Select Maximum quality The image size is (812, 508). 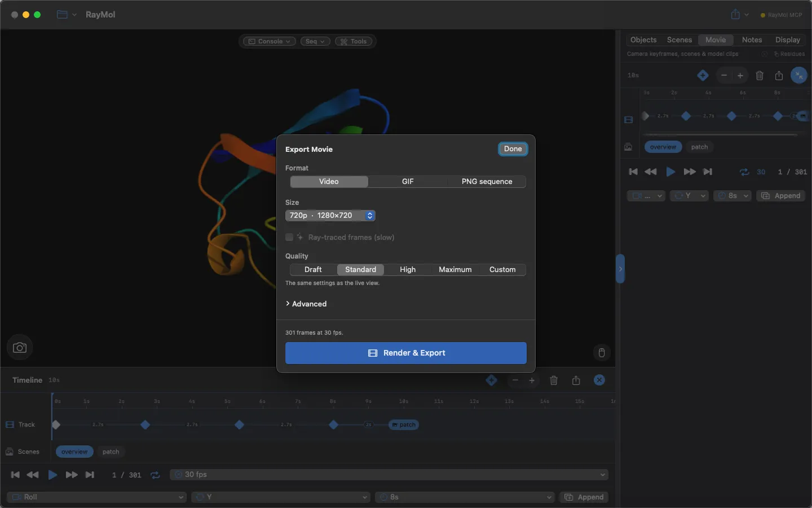point(455,270)
